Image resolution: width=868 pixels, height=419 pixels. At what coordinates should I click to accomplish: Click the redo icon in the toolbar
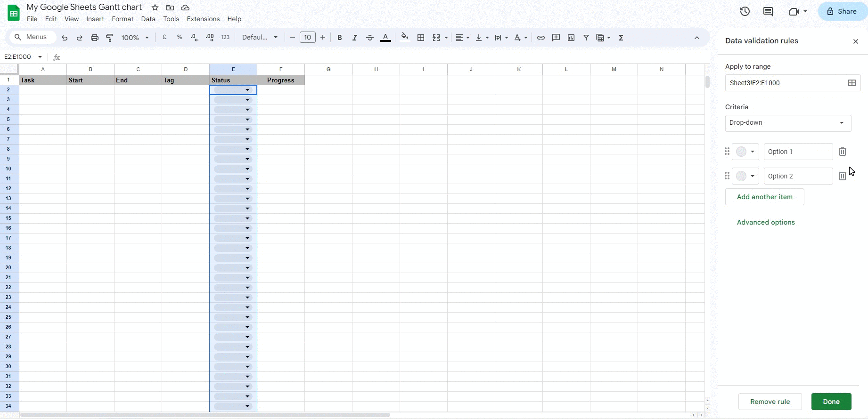point(80,38)
